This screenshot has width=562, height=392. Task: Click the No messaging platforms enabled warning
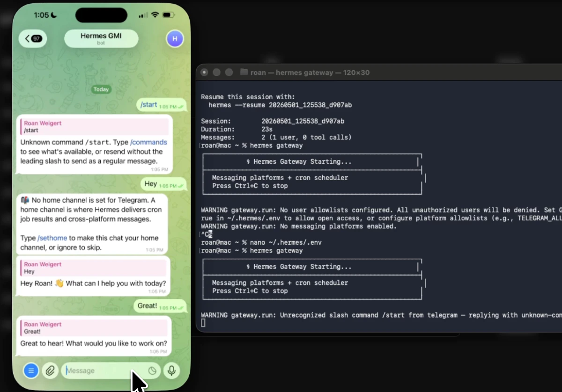299,226
